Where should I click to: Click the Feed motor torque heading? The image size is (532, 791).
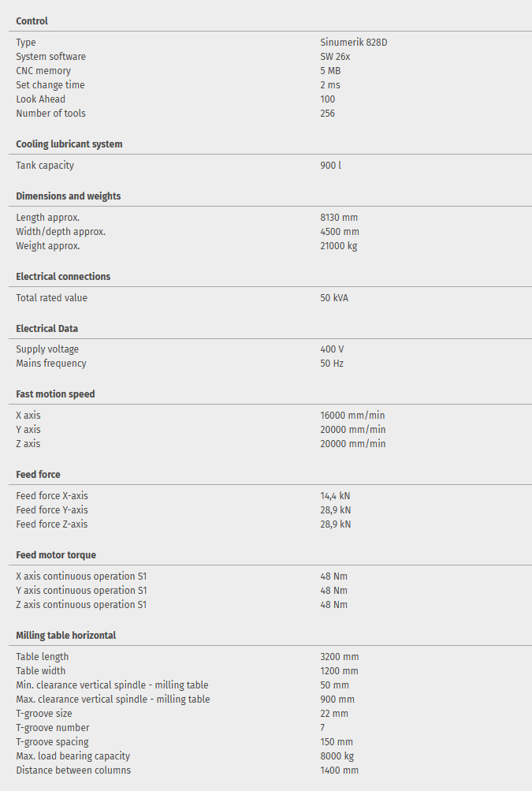coord(56,555)
